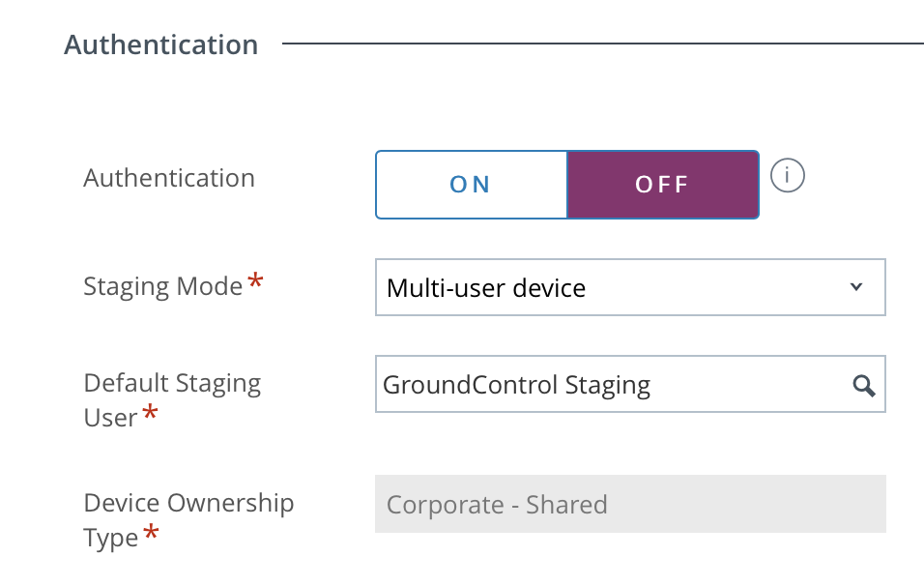Click the magnifier icon in Default Staging User
The width and height of the screenshot is (924, 586).
tap(863, 386)
